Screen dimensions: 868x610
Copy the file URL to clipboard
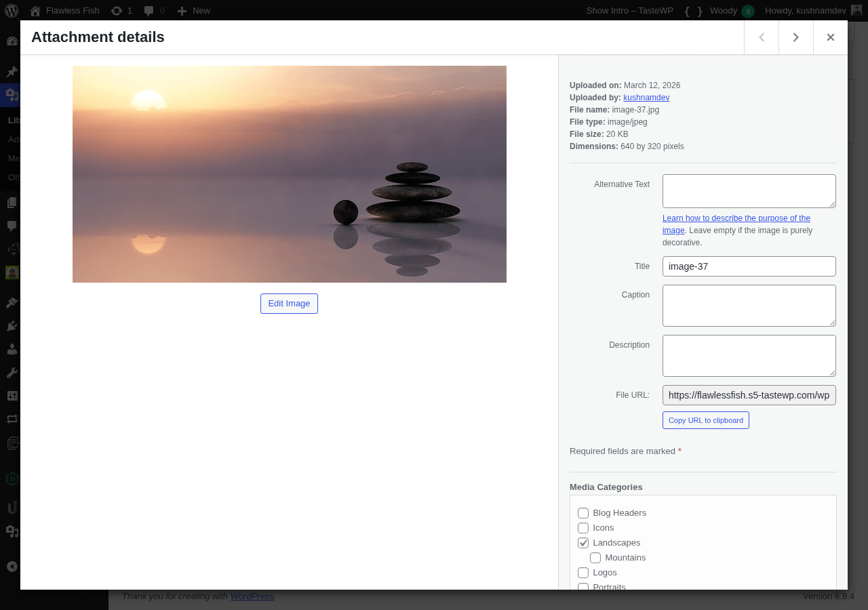tap(705, 420)
